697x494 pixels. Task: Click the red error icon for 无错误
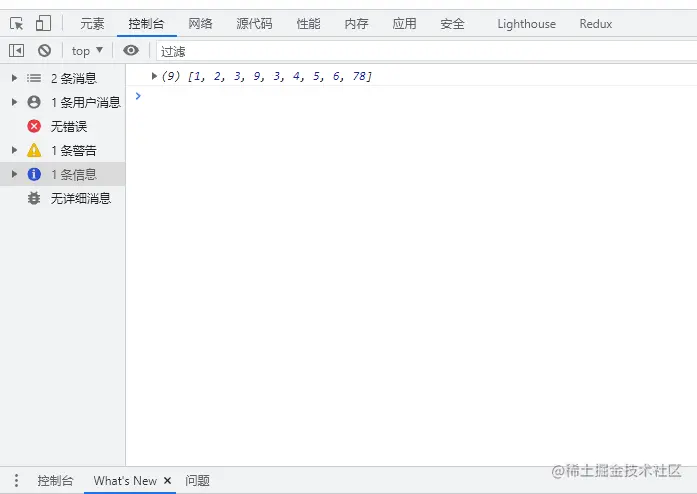(x=34, y=126)
